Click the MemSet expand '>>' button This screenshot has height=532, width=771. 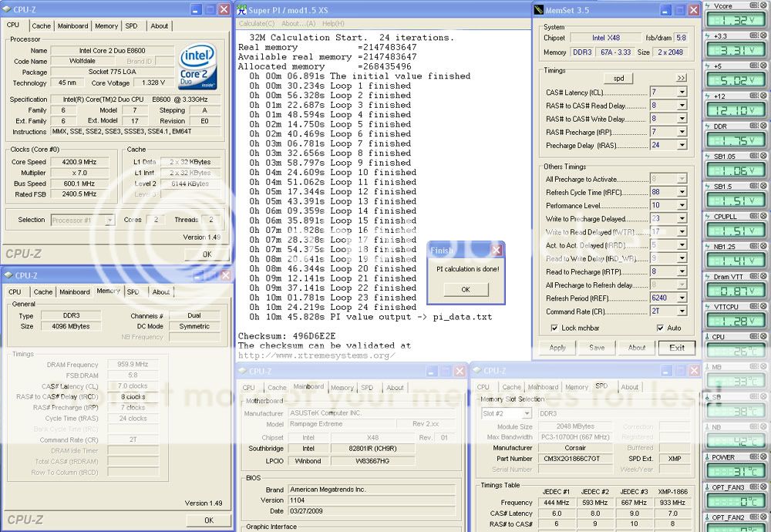coord(681,78)
